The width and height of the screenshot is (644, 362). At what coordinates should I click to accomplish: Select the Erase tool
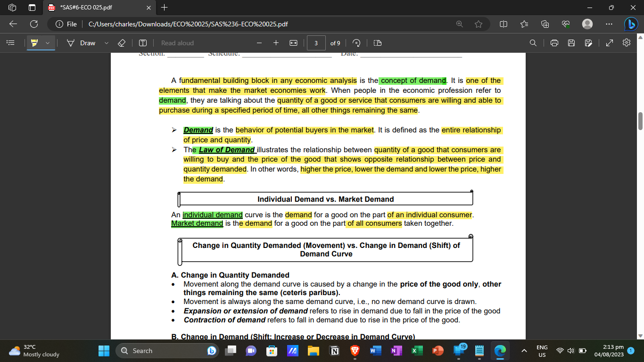coord(122,43)
